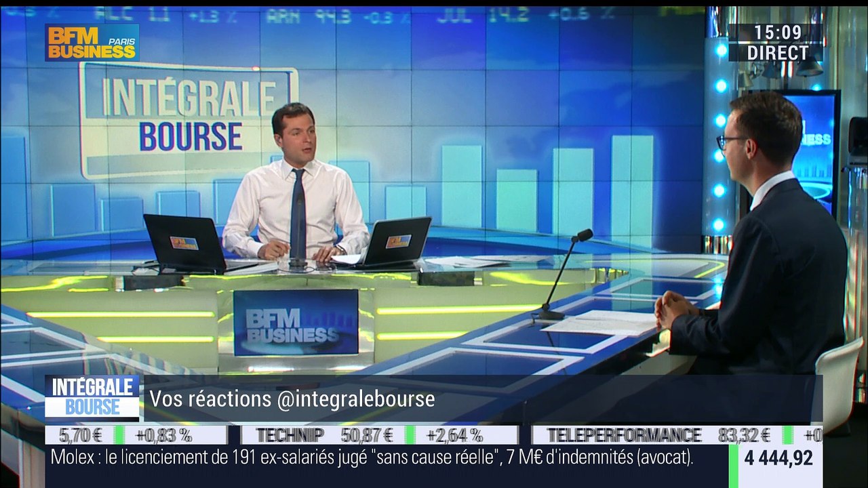Click the 50,87 € Technip price
Viewport: 868px width, 488px height.
(368, 435)
